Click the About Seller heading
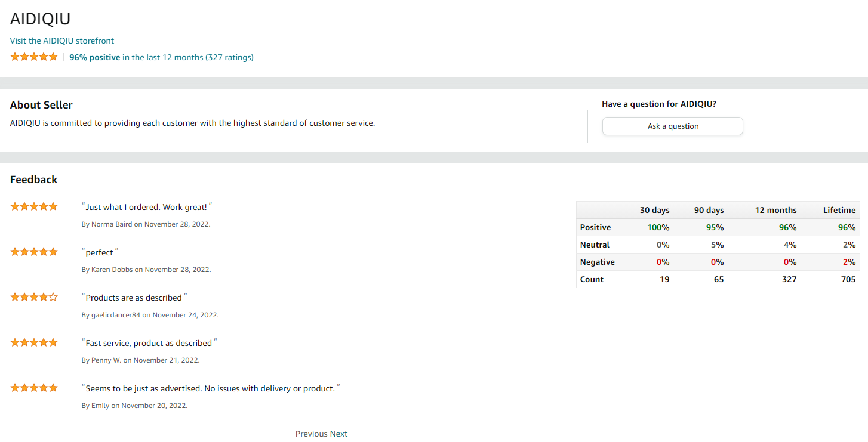868x442 pixels. click(x=41, y=105)
